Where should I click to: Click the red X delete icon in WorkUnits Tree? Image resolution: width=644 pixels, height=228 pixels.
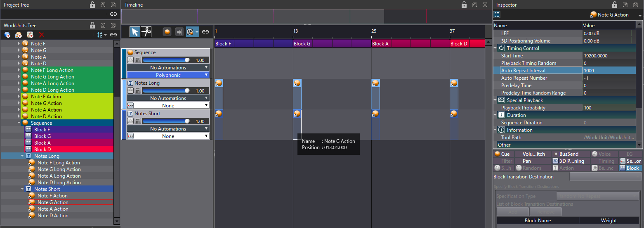click(41, 35)
